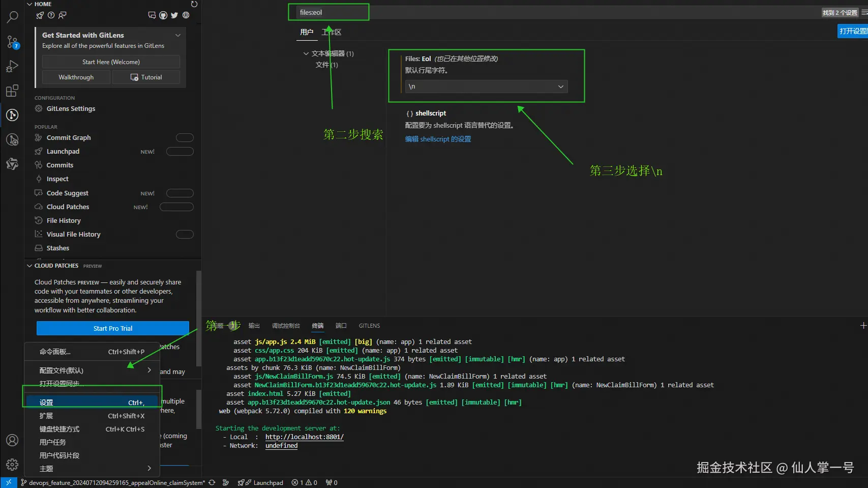
Task: Toggle the Commit Graph switch
Action: (x=185, y=137)
